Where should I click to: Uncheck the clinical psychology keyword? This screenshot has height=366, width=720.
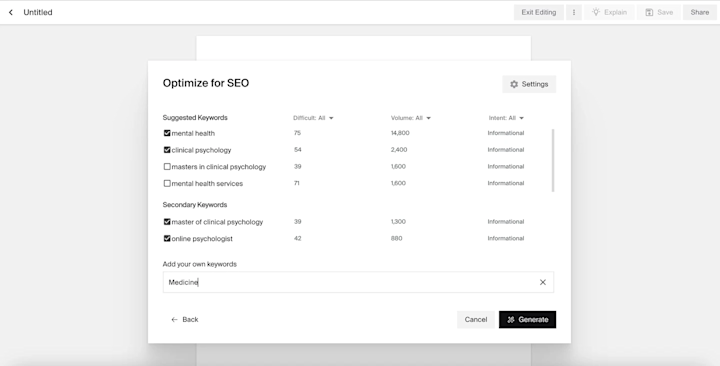tap(167, 150)
